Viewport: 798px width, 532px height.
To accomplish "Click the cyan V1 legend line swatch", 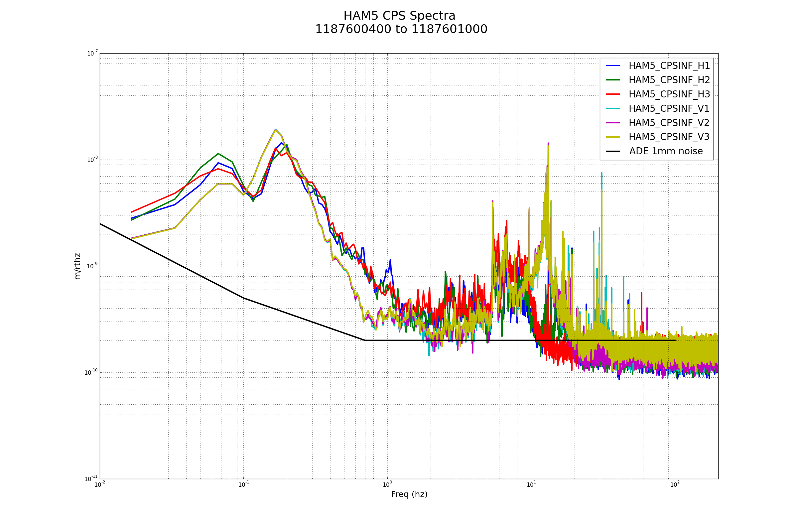I will (x=613, y=108).
